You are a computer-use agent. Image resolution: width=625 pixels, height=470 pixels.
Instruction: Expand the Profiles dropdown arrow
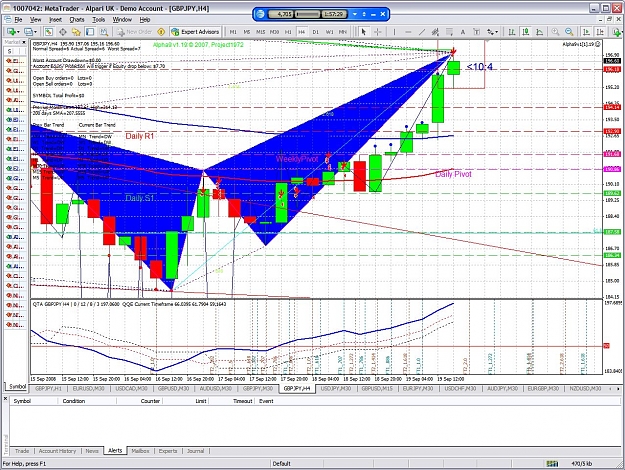click(x=35, y=32)
